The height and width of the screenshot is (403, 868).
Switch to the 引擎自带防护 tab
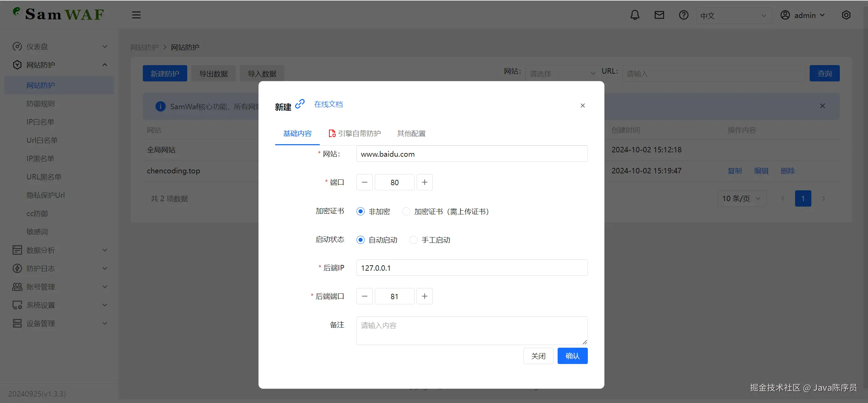pos(355,133)
